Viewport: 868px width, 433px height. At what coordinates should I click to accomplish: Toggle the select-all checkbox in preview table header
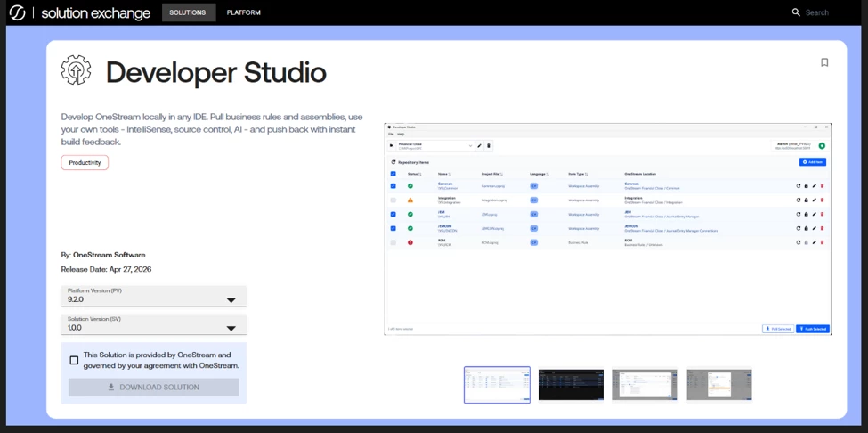pyautogui.click(x=393, y=174)
